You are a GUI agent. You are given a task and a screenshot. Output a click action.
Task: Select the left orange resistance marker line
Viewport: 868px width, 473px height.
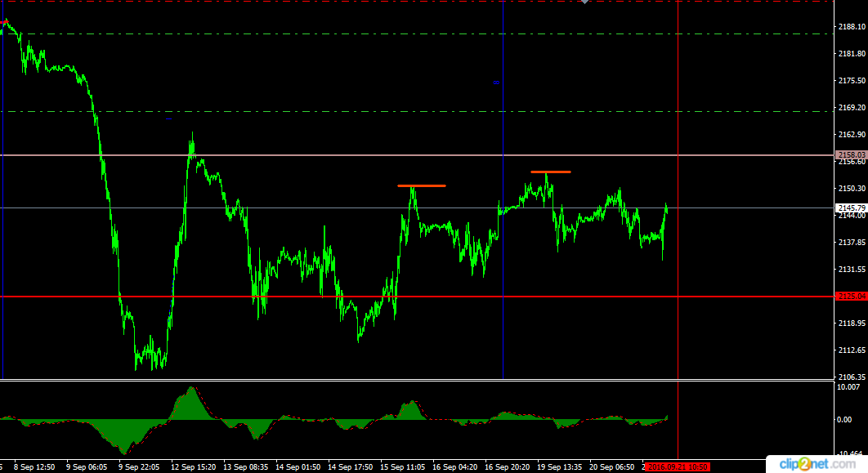pos(421,186)
